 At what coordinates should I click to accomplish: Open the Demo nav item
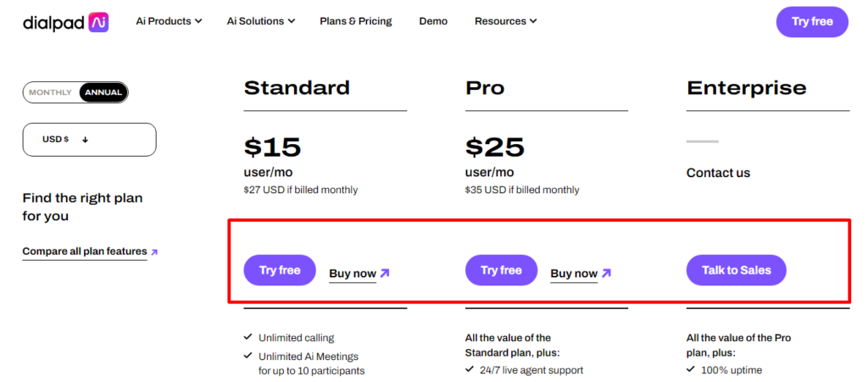[433, 21]
